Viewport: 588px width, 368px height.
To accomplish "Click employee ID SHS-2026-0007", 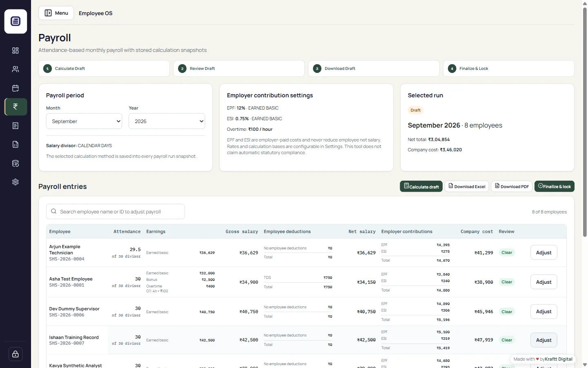I will click(67, 343).
